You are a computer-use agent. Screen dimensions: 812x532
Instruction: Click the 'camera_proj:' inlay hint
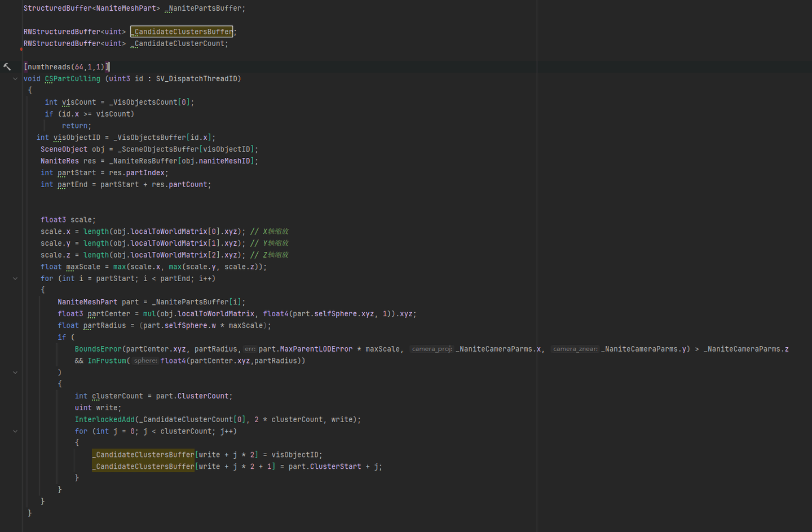coord(431,349)
